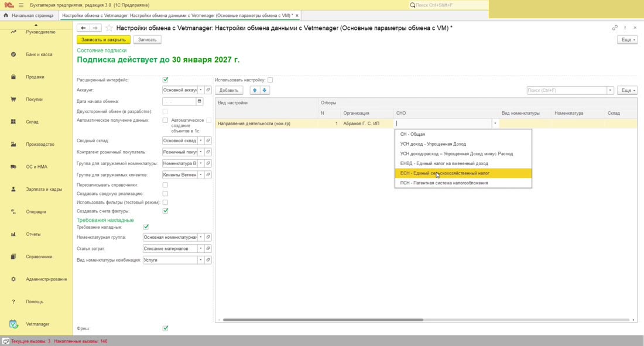
Task: Clear the table search field with X
Action: [610, 90]
